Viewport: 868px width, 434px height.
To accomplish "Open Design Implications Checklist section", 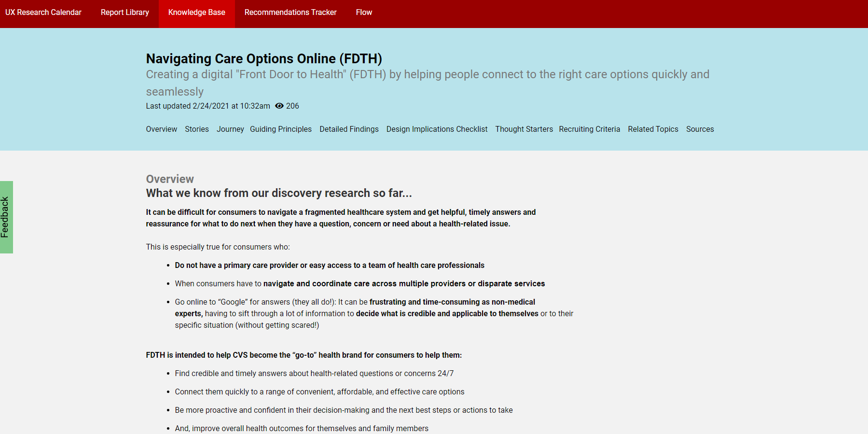I will (437, 129).
